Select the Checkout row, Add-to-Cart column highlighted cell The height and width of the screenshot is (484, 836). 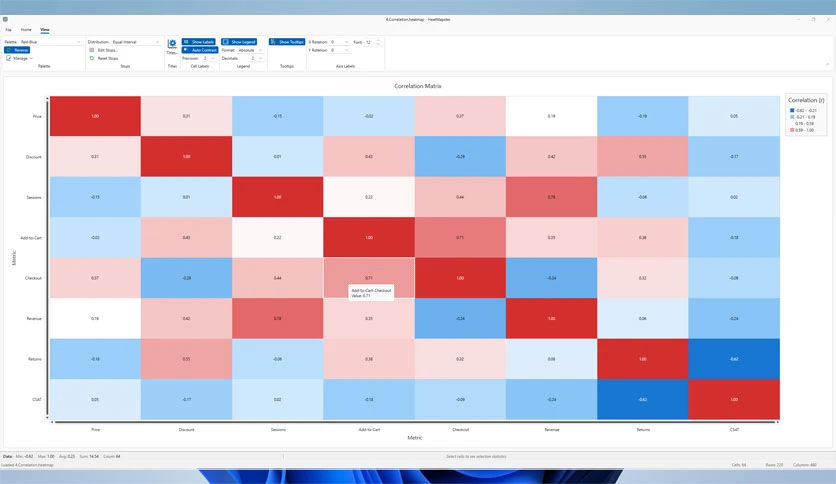point(369,278)
